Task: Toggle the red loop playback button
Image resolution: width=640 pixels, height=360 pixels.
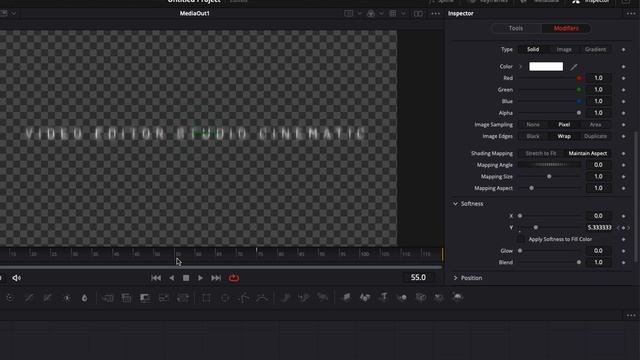Action: (x=234, y=278)
